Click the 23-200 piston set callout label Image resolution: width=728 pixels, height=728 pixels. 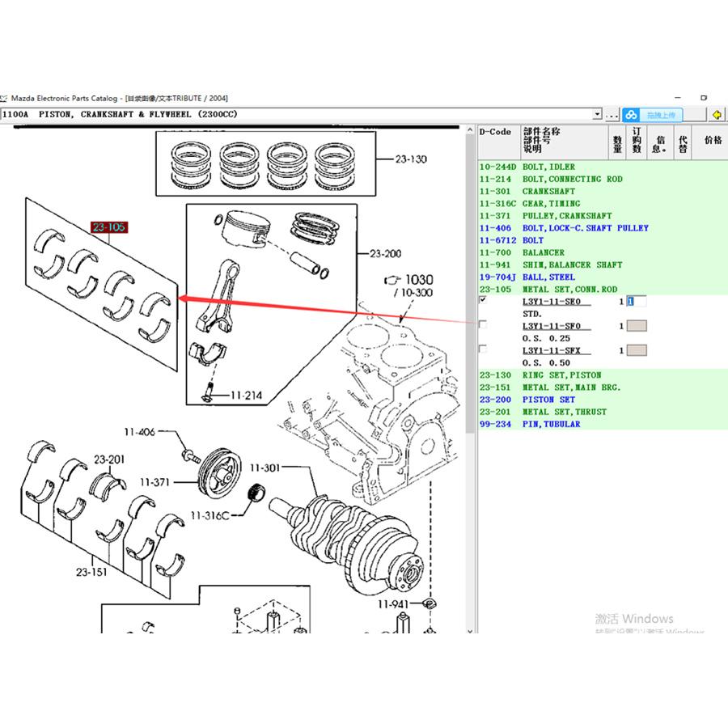pos(385,253)
